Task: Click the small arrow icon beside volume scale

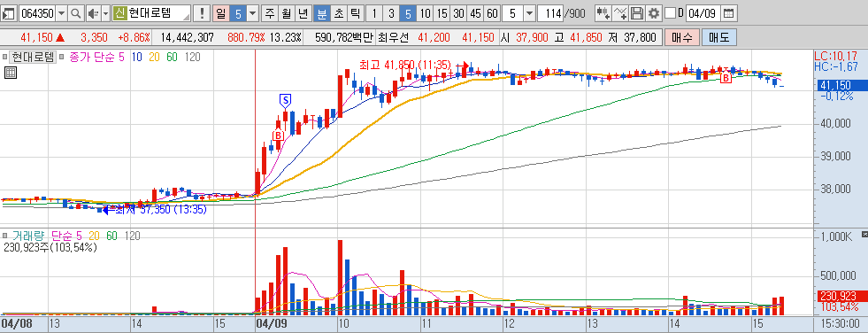Action: (864, 235)
